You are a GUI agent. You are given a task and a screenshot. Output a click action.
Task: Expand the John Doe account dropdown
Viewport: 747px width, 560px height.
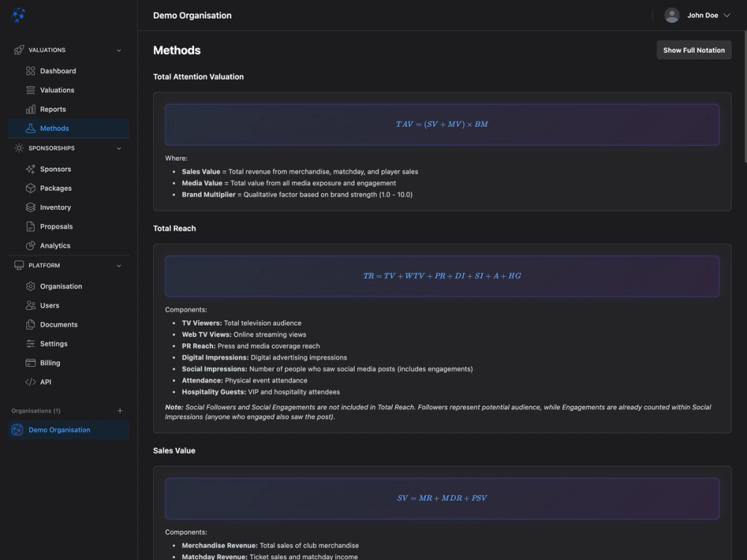tap(696, 14)
